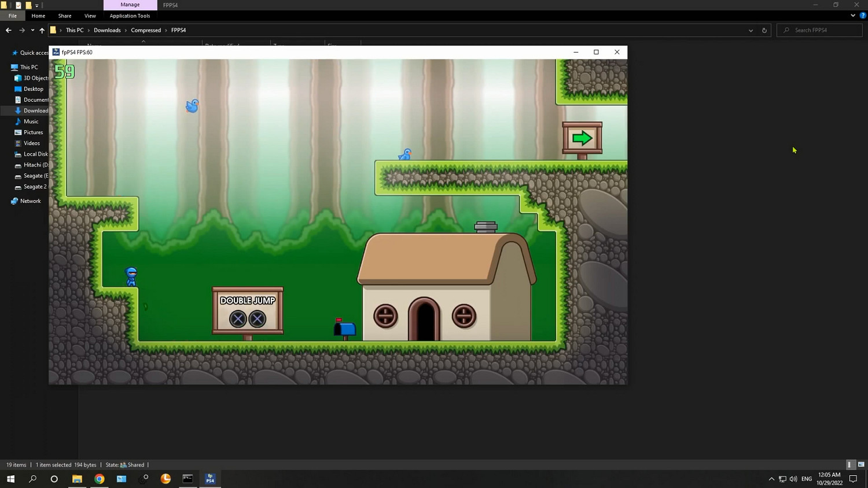Click Downloads in the breadcrumb path

107,30
